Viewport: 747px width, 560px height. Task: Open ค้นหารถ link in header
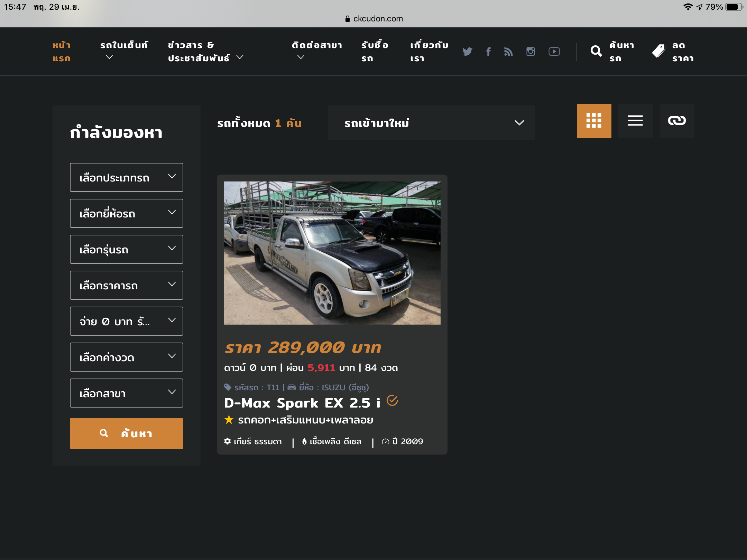tap(622, 52)
